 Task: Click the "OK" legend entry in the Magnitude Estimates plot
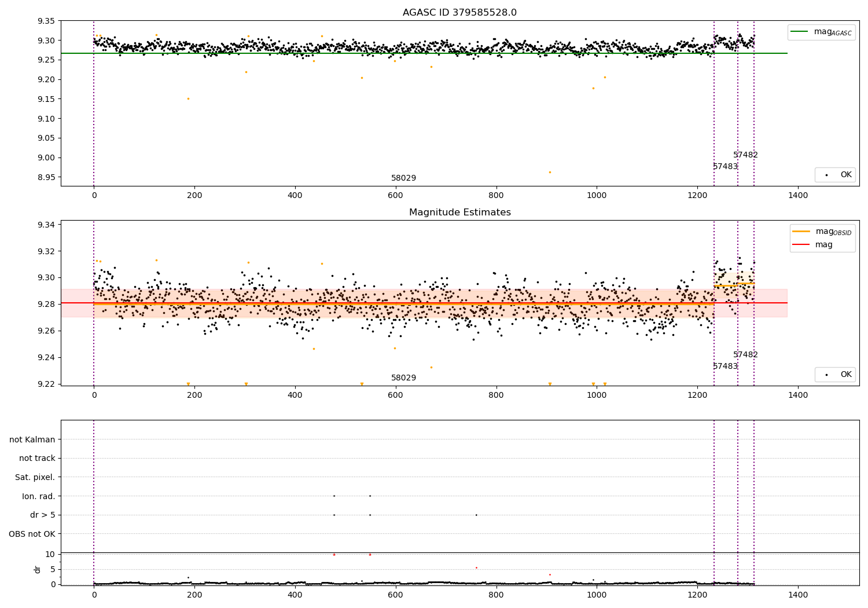pos(846,375)
